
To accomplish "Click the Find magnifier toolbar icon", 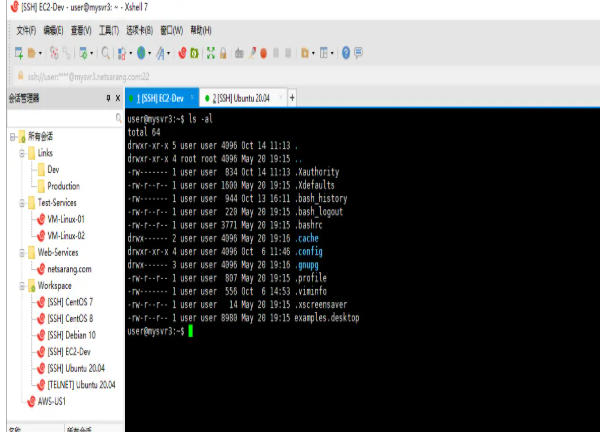I will (x=106, y=53).
